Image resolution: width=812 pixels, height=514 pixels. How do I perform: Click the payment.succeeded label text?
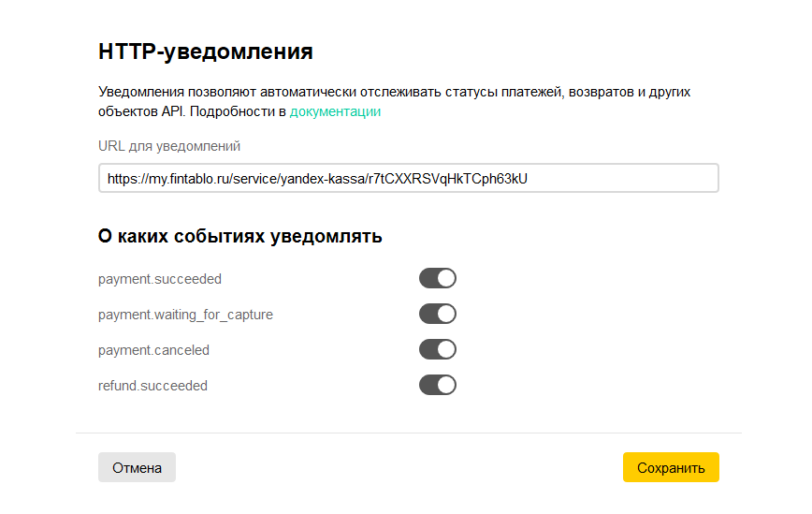click(160, 279)
